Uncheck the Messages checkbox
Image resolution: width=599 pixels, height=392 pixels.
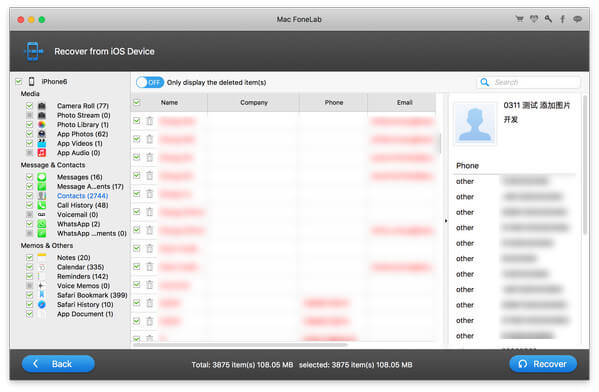tap(29, 177)
